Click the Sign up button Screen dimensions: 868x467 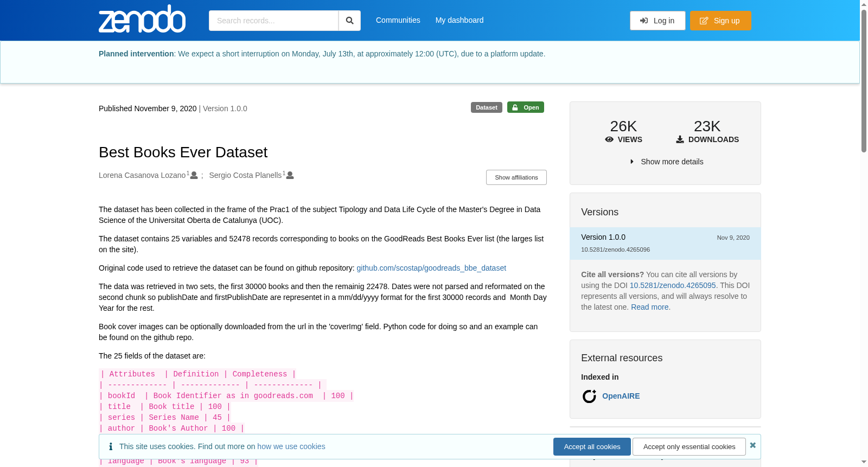coord(720,21)
